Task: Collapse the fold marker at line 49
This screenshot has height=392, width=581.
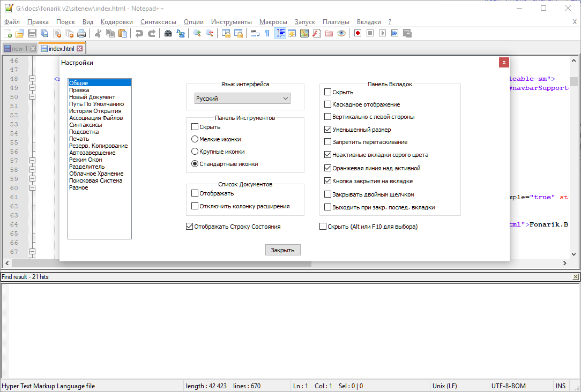Action: [32, 88]
